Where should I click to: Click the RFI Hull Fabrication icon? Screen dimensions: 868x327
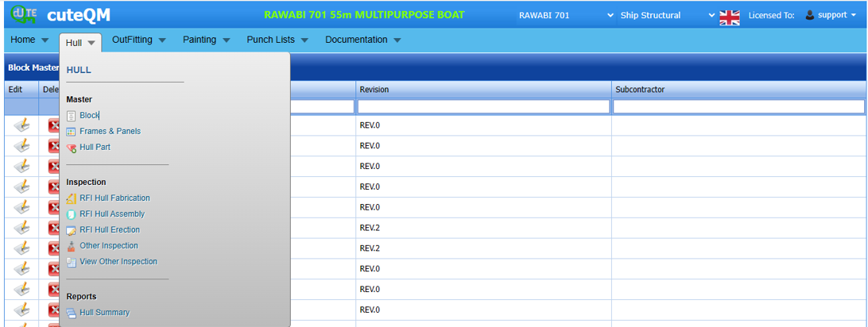[x=72, y=198]
